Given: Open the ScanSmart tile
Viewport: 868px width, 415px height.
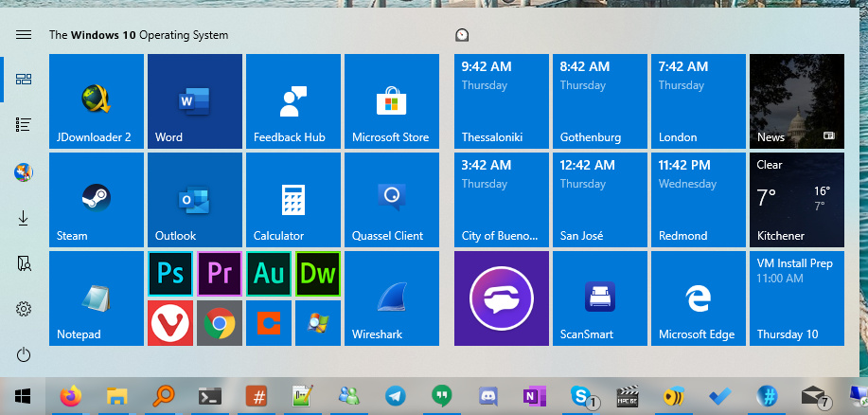Looking at the screenshot, I should click(600, 298).
